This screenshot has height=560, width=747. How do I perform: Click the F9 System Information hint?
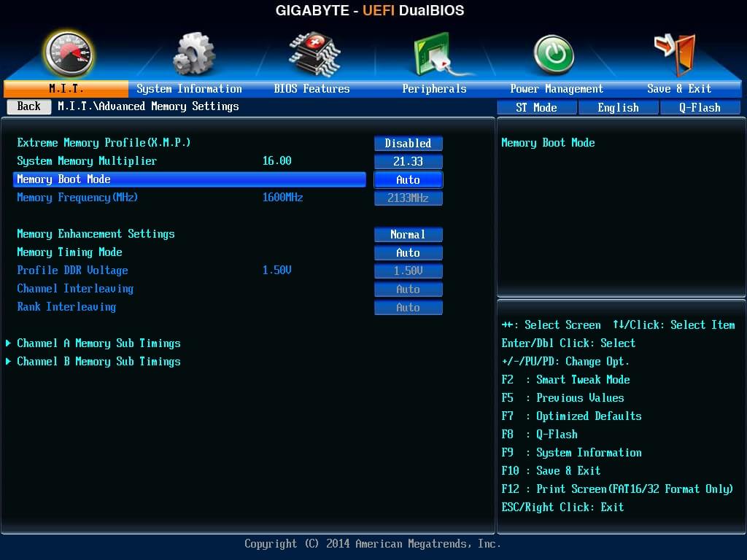click(x=571, y=452)
